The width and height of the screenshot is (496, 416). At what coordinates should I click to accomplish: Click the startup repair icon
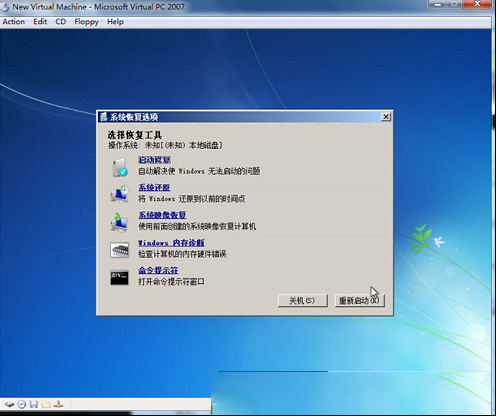click(x=120, y=168)
